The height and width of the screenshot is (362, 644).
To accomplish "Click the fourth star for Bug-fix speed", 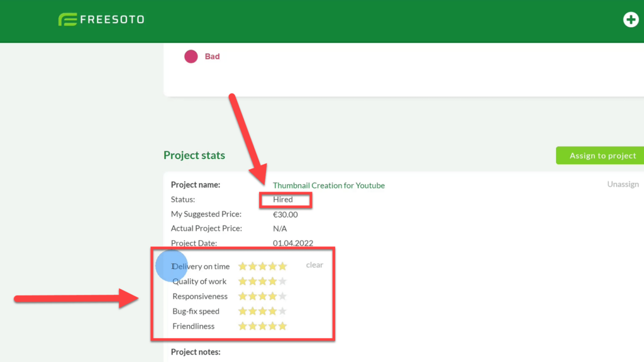I will (x=272, y=311).
